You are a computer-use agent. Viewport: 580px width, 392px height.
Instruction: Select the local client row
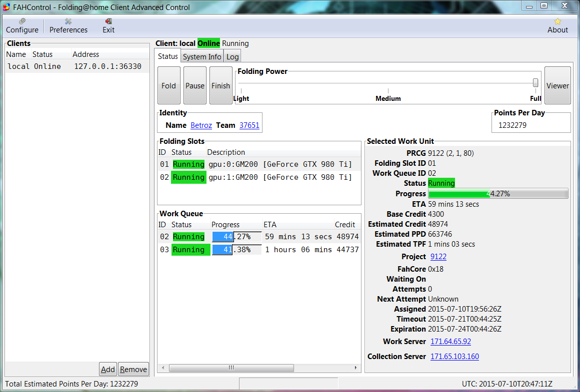pyautogui.click(x=77, y=66)
